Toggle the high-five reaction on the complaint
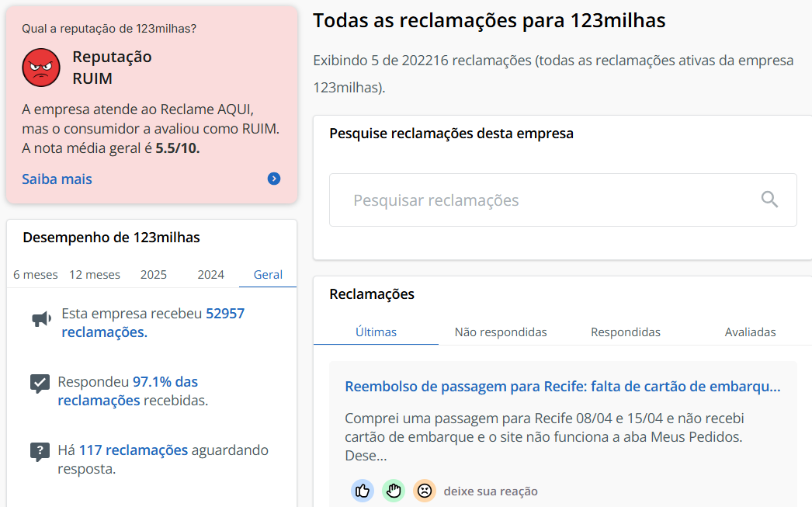This screenshot has height=507, width=812. click(x=393, y=491)
